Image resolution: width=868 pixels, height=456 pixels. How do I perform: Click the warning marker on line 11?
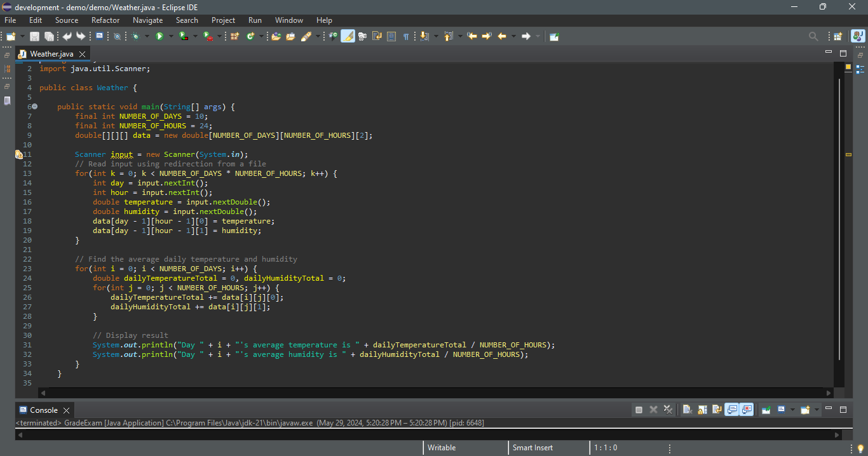coord(18,154)
